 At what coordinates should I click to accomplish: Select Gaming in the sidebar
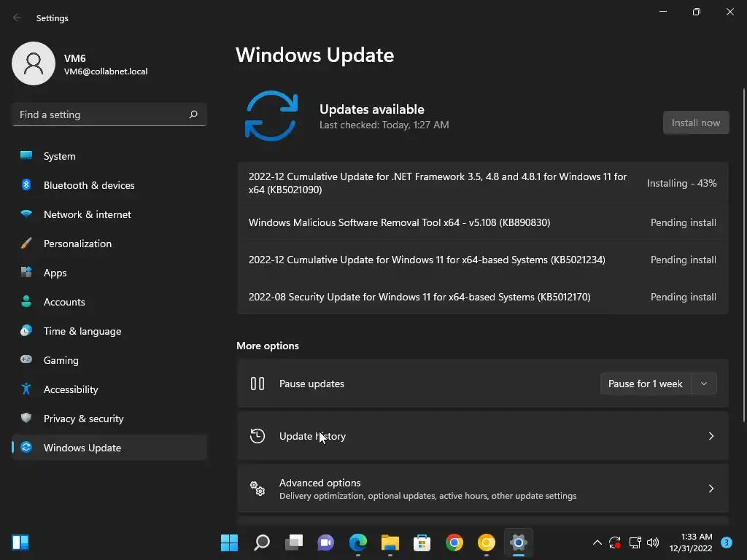109,359
